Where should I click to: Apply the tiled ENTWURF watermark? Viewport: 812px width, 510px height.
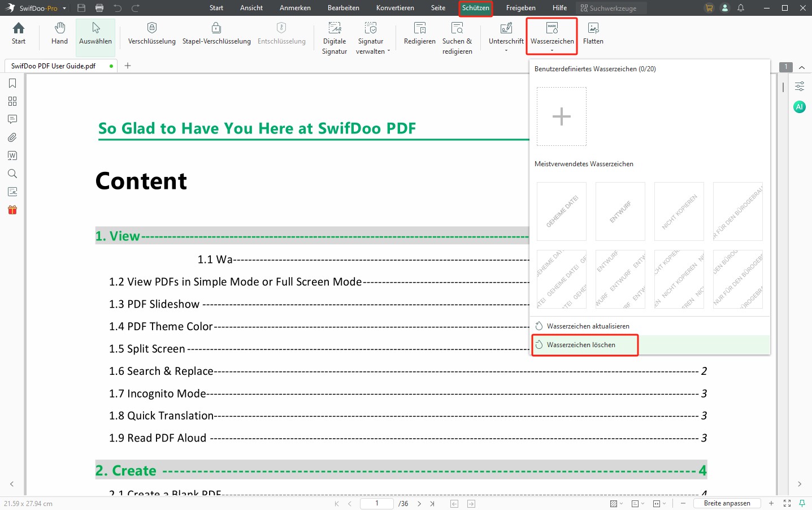620,279
